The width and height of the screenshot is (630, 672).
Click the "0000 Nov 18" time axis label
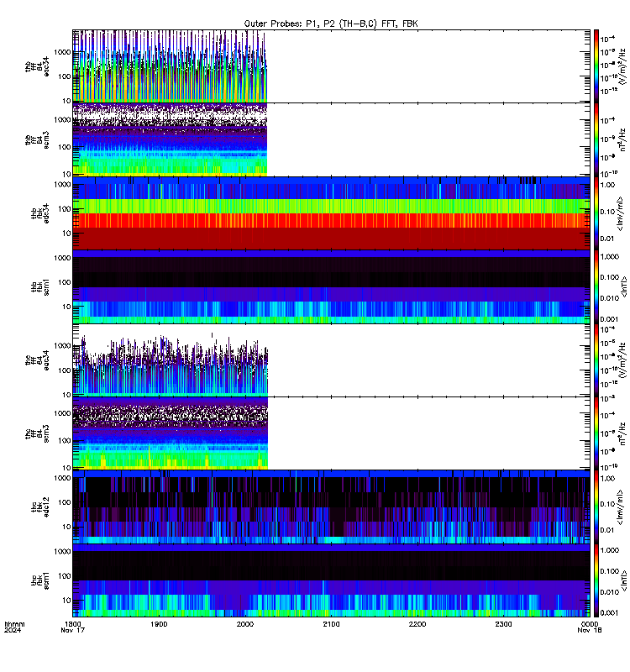pyautogui.click(x=590, y=627)
